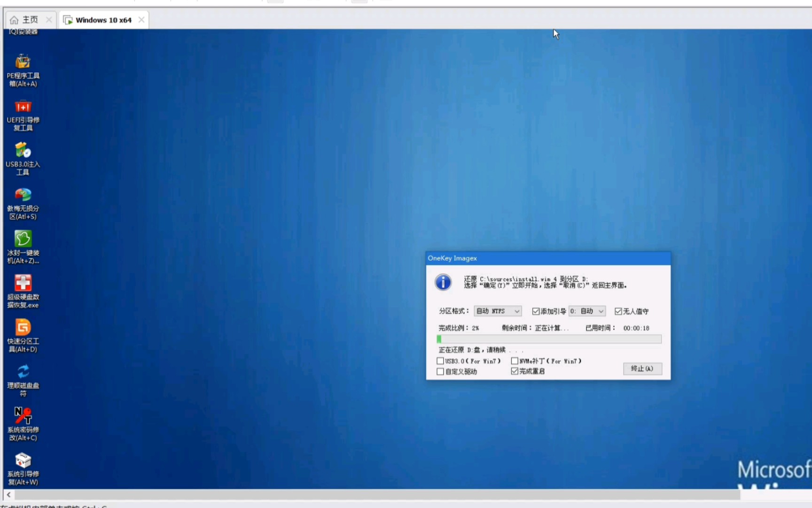
Task: Open the boot partition 0: 自动 dropdown
Action: tap(587, 311)
